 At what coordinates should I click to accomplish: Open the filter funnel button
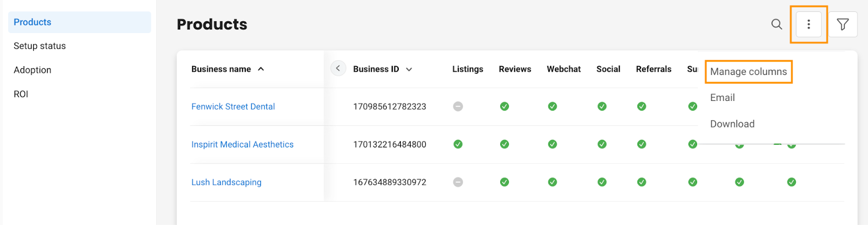[843, 24]
